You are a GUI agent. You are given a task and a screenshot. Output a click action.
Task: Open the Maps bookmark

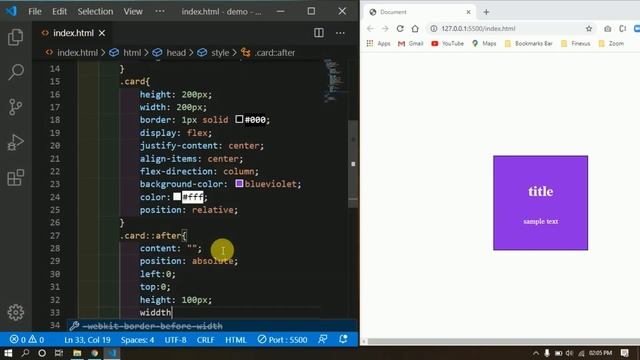484,43
